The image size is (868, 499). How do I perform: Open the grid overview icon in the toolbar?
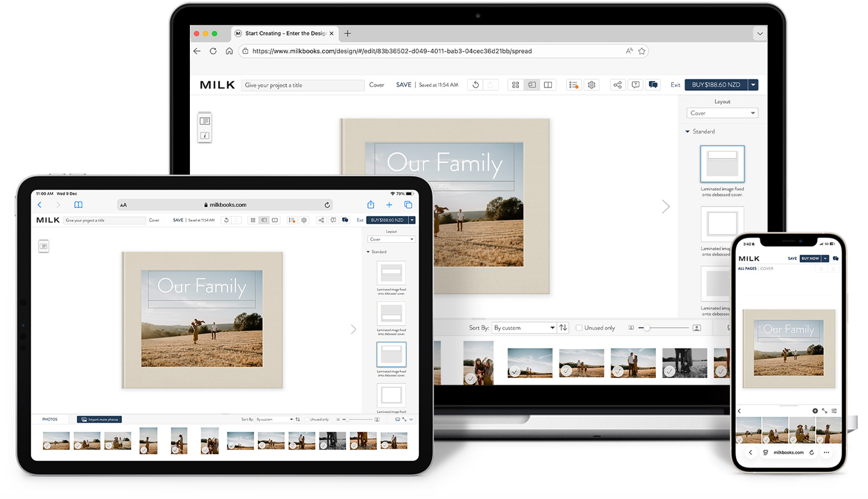[x=516, y=85]
